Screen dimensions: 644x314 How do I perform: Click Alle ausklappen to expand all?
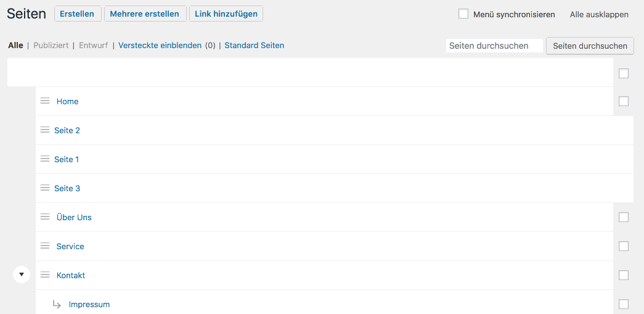599,14
